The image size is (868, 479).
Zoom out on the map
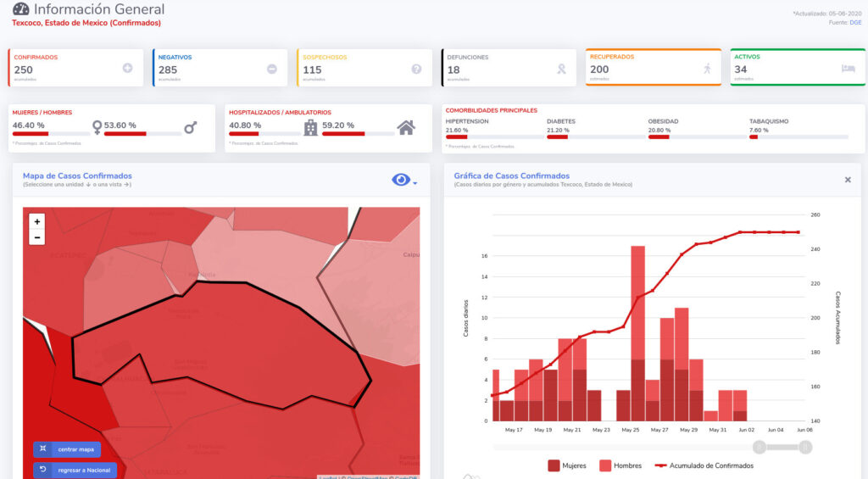tap(36, 237)
